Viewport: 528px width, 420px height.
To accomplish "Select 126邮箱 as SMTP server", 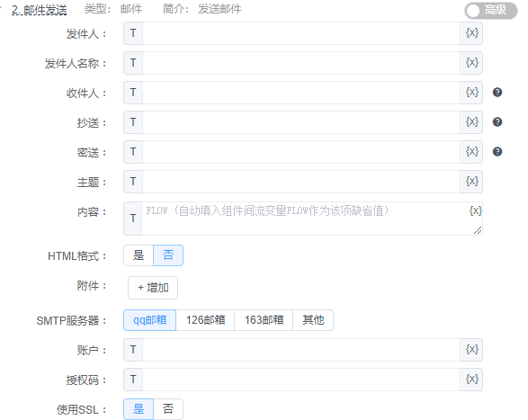I will click(x=205, y=320).
